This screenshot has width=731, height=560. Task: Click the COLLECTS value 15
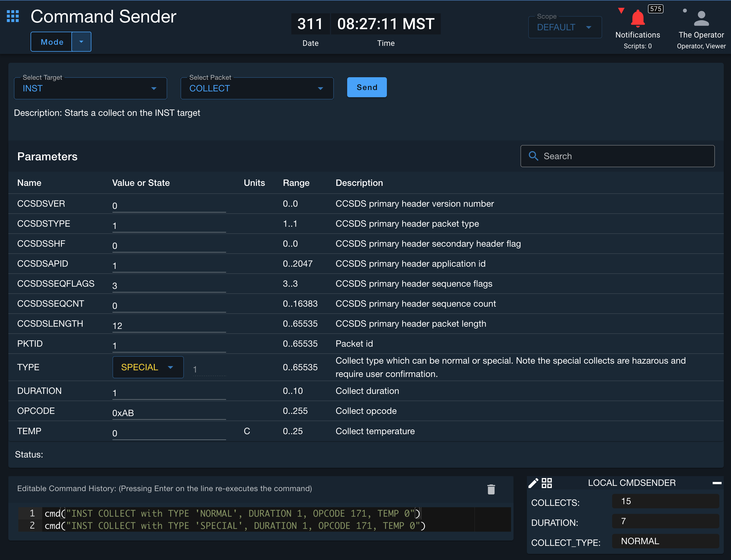pyautogui.click(x=665, y=501)
